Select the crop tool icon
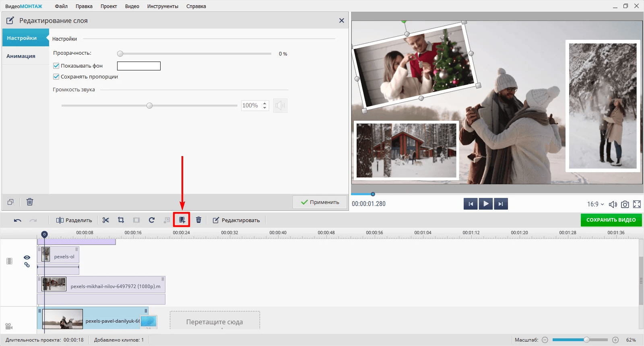Image resolution: width=644 pixels, height=346 pixels. coord(121,220)
